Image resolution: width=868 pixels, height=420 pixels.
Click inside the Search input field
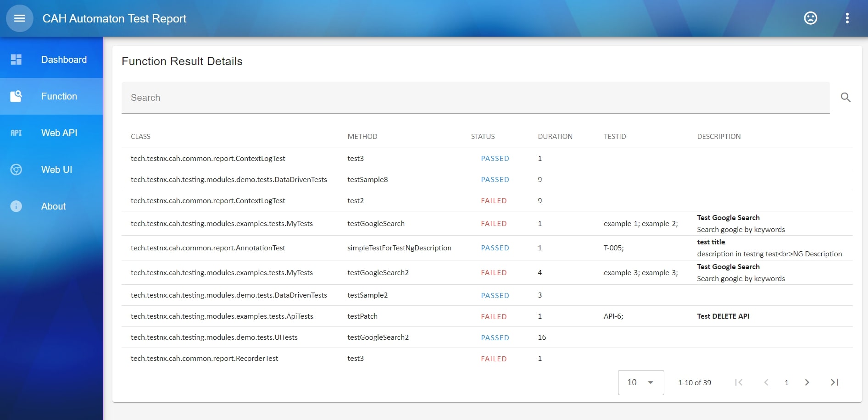pos(321,97)
